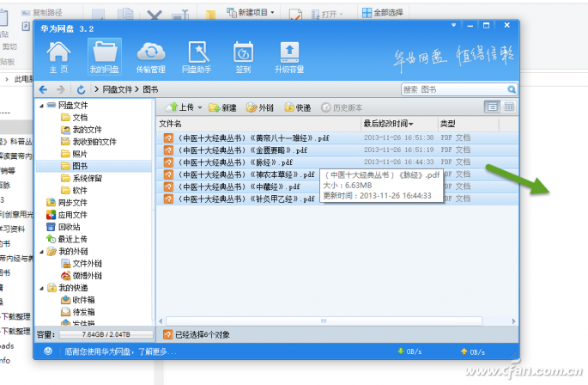Refresh the current folder listing
This screenshot has height=385, width=588.
[x=81, y=89]
